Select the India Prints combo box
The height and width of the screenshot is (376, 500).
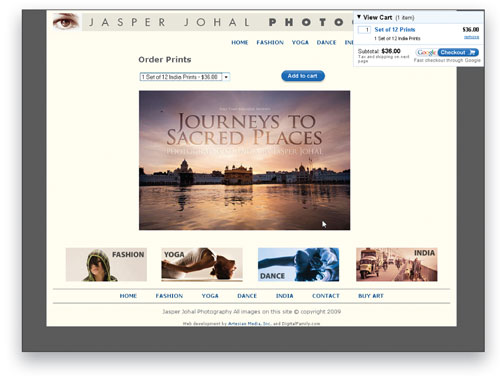click(x=185, y=77)
